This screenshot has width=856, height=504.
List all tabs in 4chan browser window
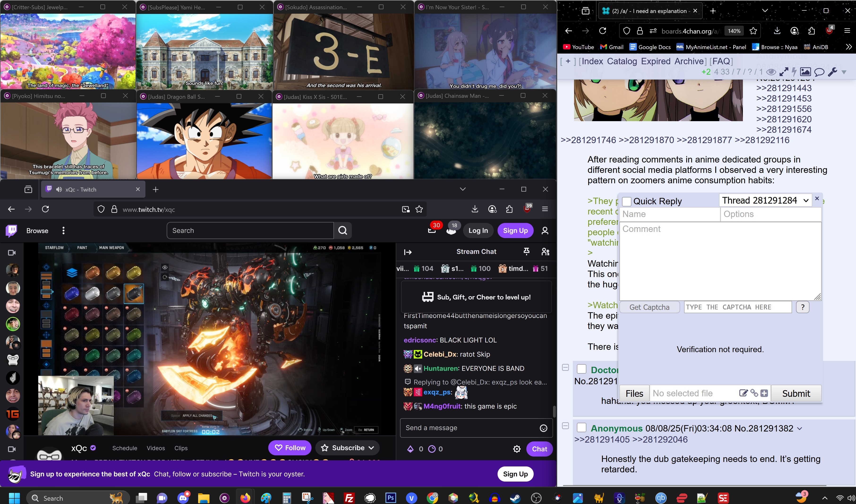tap(765, 11)
